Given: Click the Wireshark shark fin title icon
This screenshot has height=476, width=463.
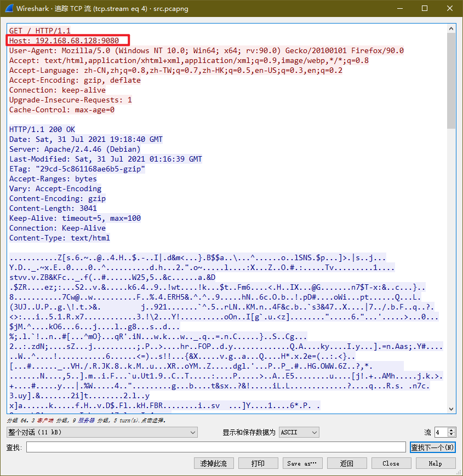Looking at the screenshot, I should pos(9,8).
